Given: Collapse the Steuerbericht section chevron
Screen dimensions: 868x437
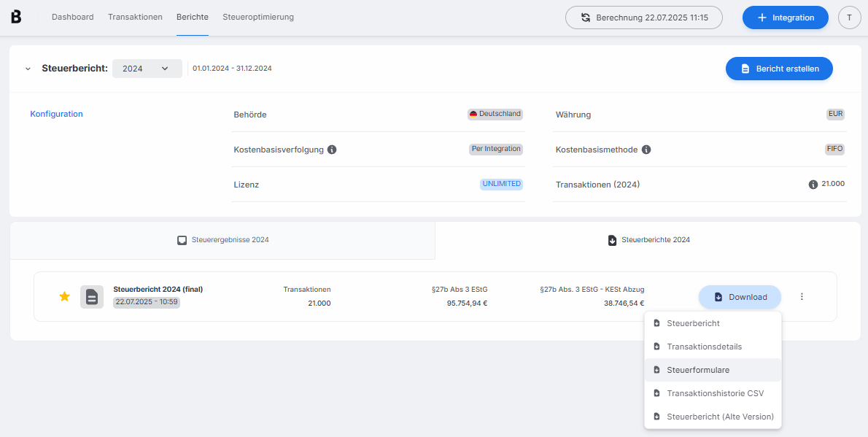Looking at the screenshot, I should (28, 69).
